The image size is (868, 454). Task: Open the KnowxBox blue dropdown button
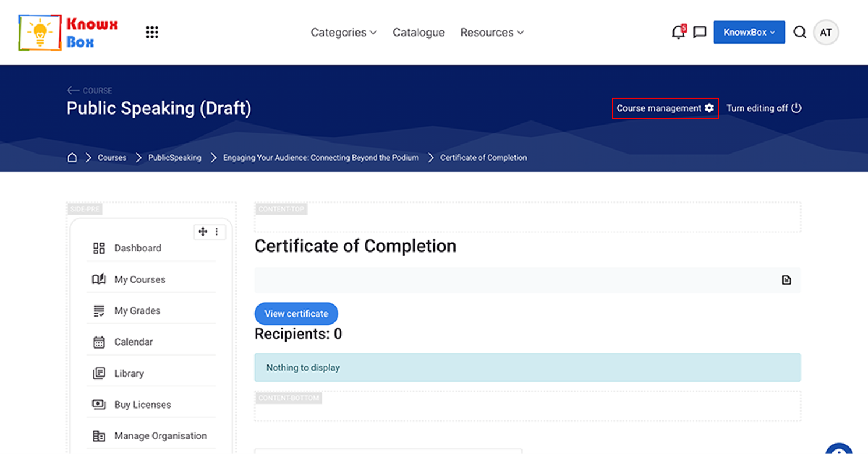point(749,33)
